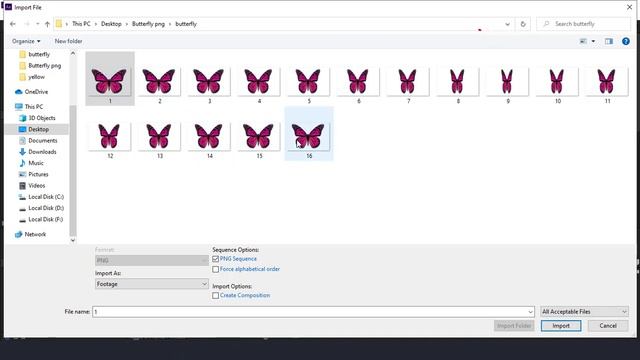Open the Organize menu

26,41
